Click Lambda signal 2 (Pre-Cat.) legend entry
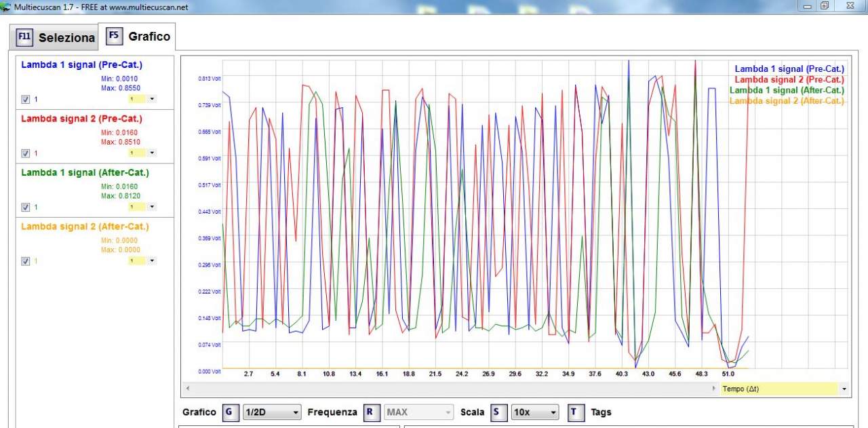Image resolution: width=868 pixels, height=428 pixels. [x=789, y=79]
